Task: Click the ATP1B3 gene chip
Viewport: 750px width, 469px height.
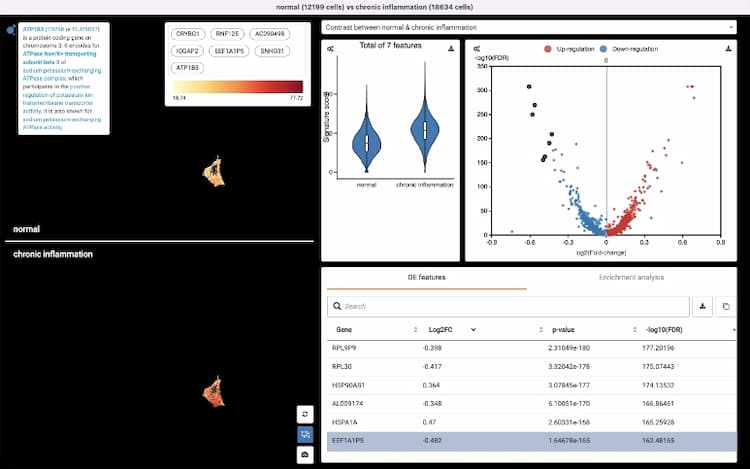Action: point(187,67)
